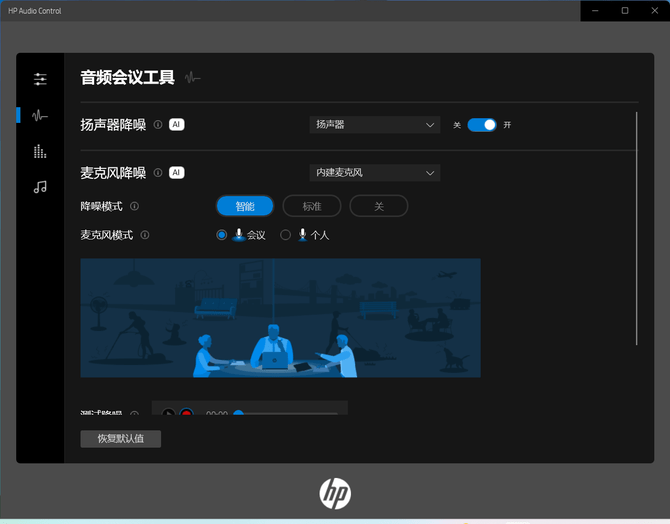Click the 扬声器降噪 section label
This screenshot has width=670, height=524.
point(113,124)
